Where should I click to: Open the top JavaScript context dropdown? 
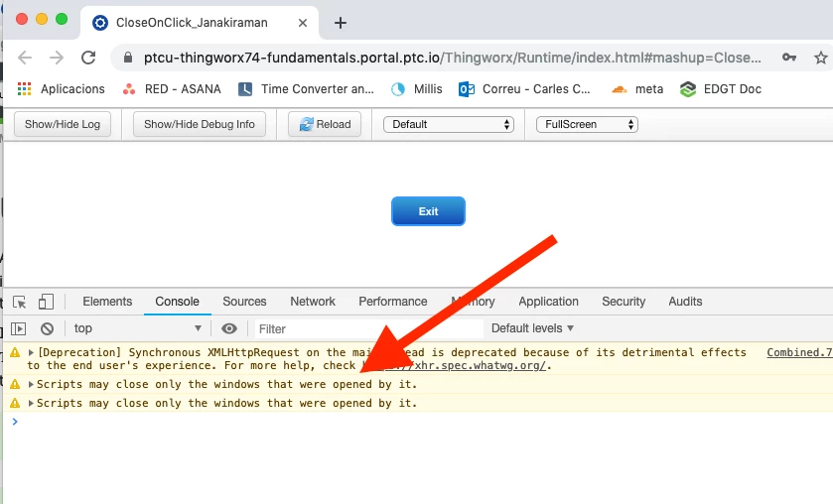tap(138, 328)
